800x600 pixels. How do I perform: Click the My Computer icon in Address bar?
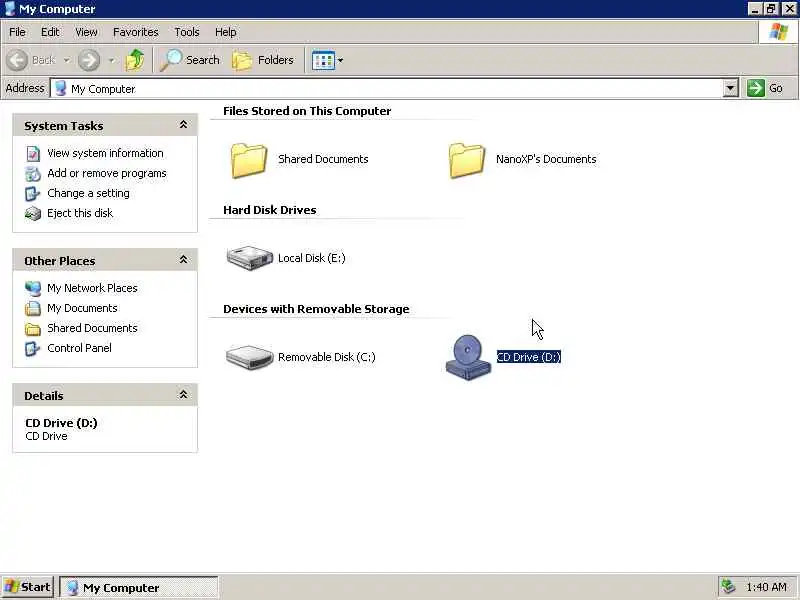pyautogui.click(x=61, y=88)
